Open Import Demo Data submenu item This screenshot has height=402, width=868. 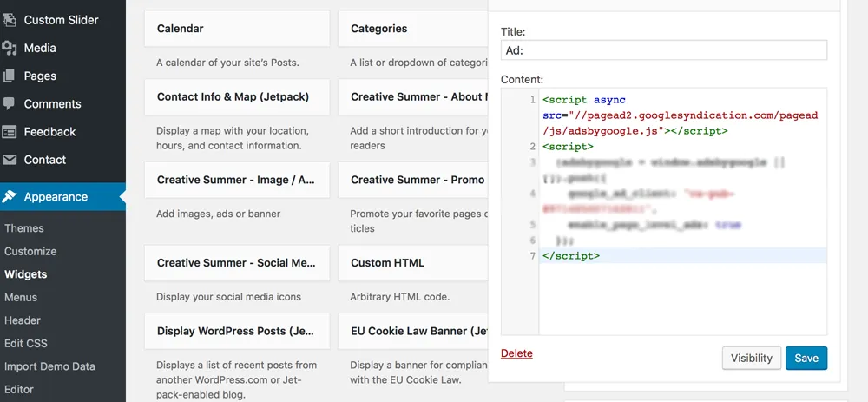[x=49, y=366]
